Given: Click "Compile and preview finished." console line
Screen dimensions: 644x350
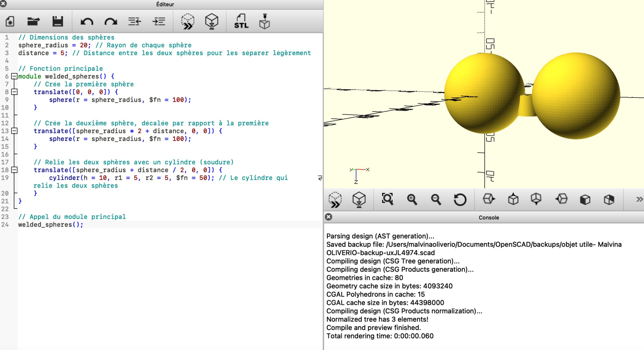Looking at the screenshot, I should (373, 327).
